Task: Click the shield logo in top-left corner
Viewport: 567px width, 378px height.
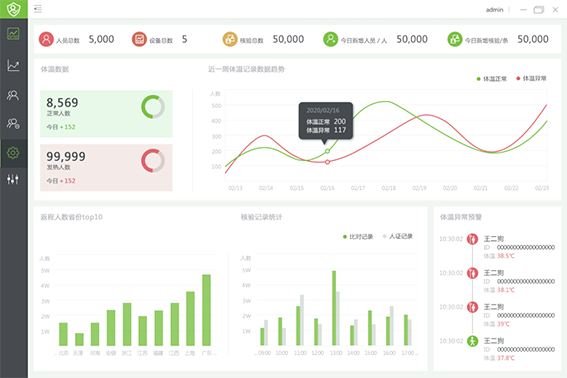Action: (x=13, y=9)
